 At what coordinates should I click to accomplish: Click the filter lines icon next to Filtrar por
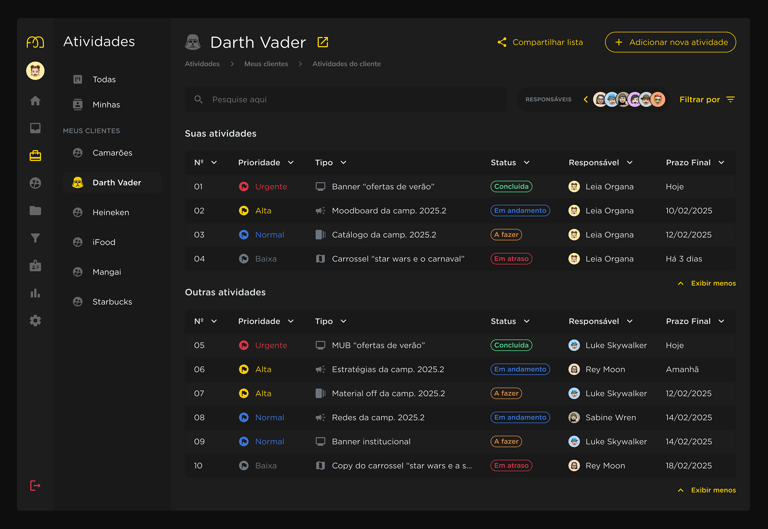click(731, 99)
